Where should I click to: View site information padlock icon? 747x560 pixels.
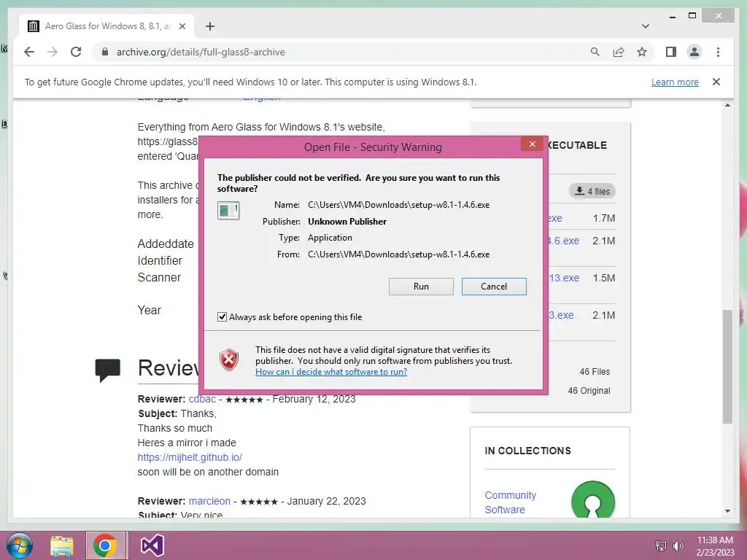pos(105,52)
